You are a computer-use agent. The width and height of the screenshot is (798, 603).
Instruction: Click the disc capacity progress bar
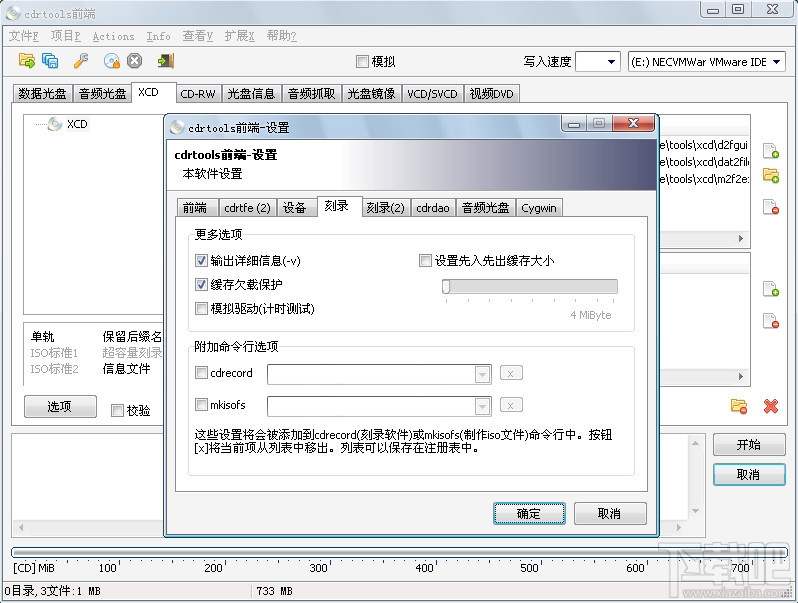400,552
